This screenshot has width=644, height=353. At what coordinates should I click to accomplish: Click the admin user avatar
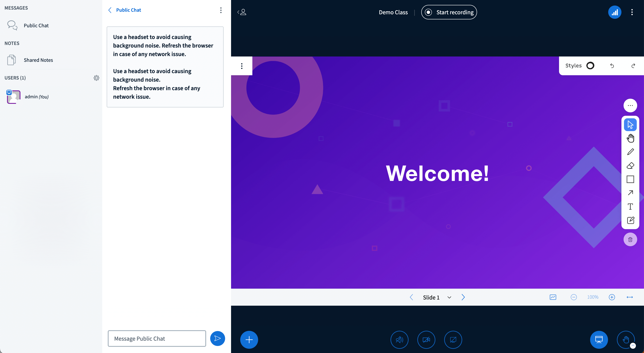[13, 97]
